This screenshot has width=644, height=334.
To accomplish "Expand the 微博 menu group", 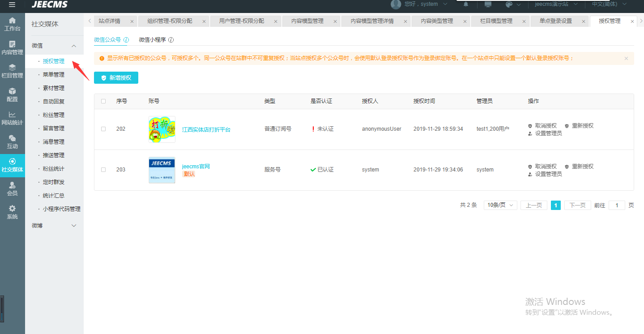I will pos(74,226).
